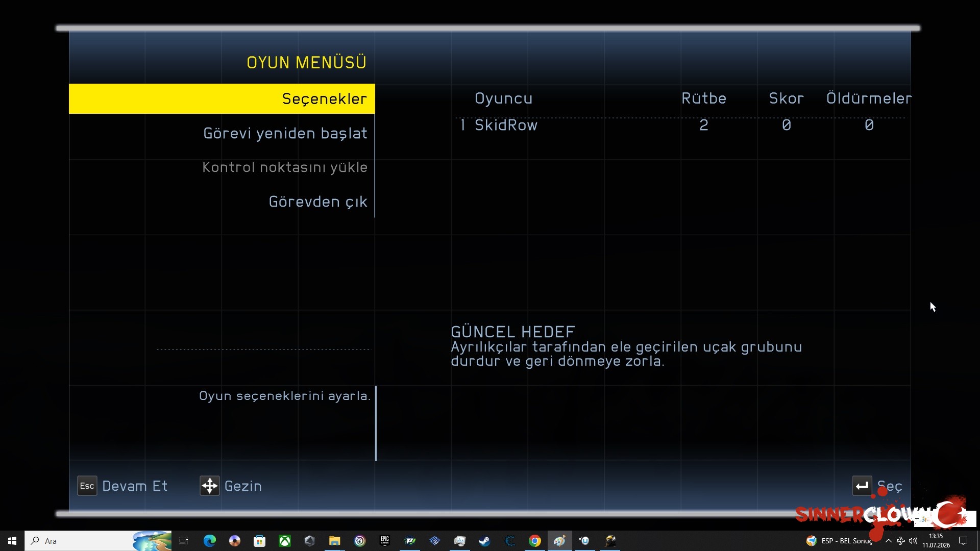Open Task View on the taskbar
Viewport: 980px width, 551px height.
pyautogui.click(x=184, y=541)
